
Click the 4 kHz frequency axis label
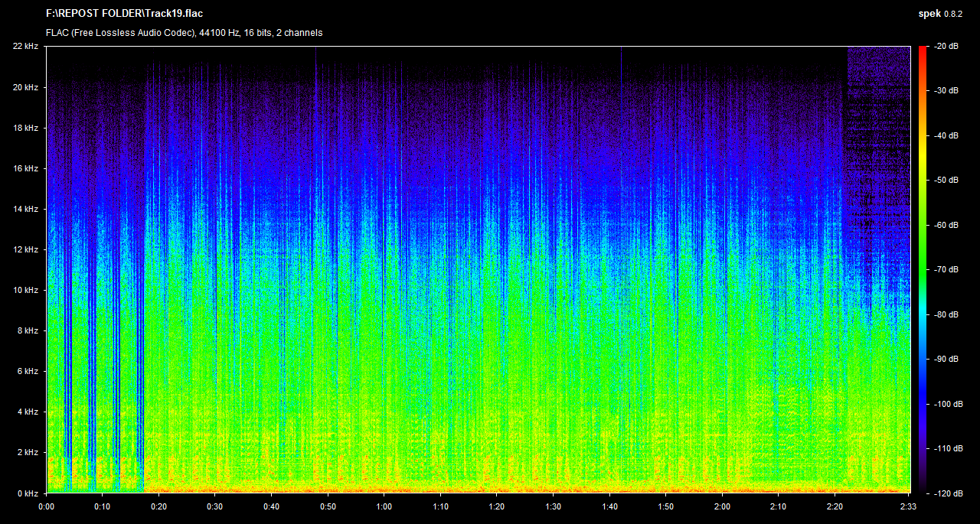(x=28, y=412)
